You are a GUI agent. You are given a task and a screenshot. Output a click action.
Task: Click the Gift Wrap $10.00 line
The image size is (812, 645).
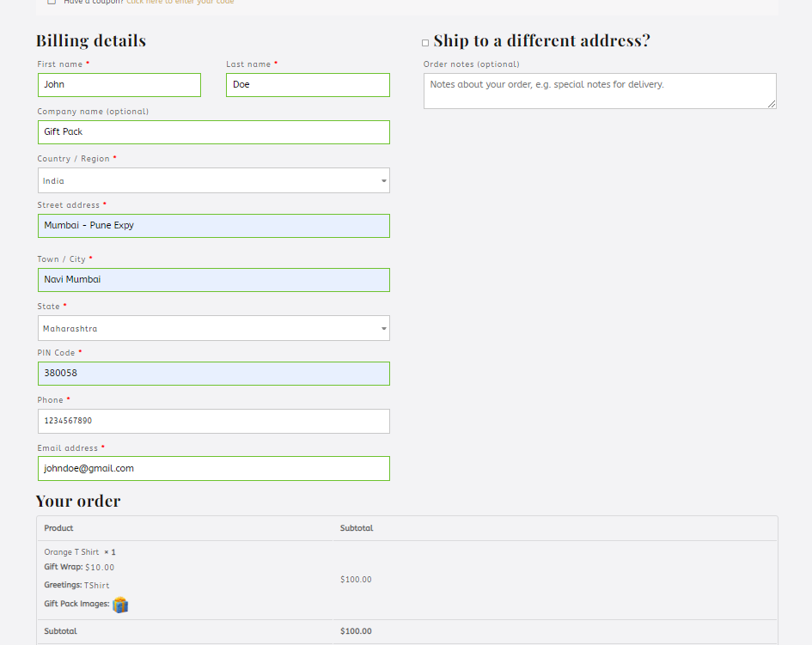click(x=79, y=568)
